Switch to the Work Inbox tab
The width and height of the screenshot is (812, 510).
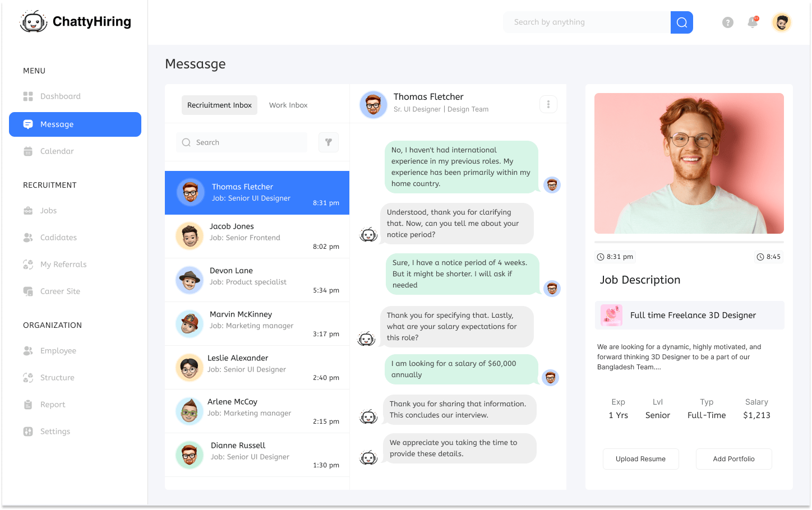(x=288, y=105)
